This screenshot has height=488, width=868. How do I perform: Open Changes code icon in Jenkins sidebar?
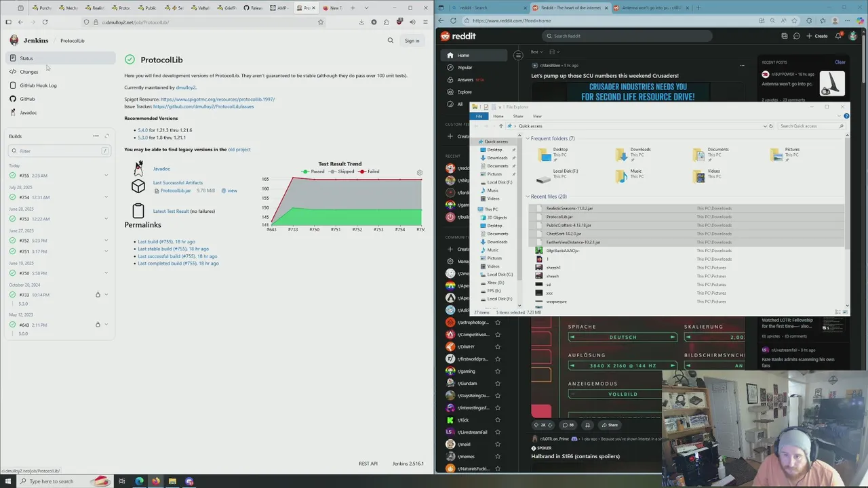(x=13, y=72)
